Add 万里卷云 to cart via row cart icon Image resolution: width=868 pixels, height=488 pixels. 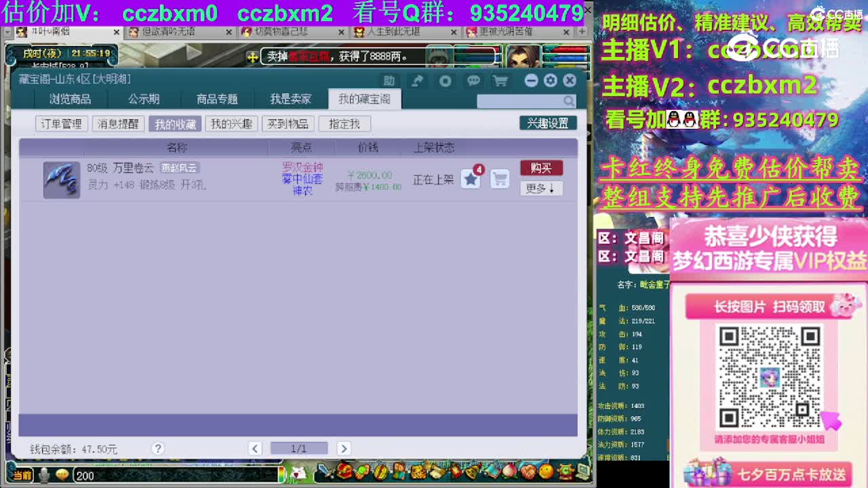pyautogui.click(x=500, y=179)
